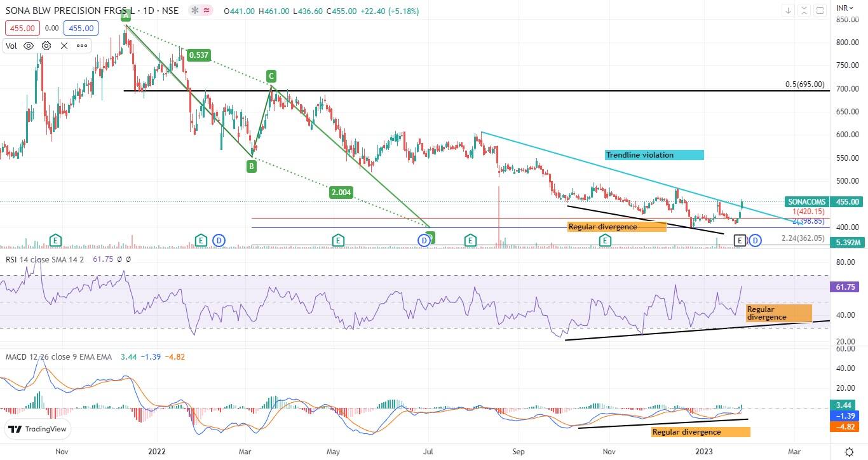Click the green point C pattern label
This screenshot has height=460, width=868.
(271, 75)
